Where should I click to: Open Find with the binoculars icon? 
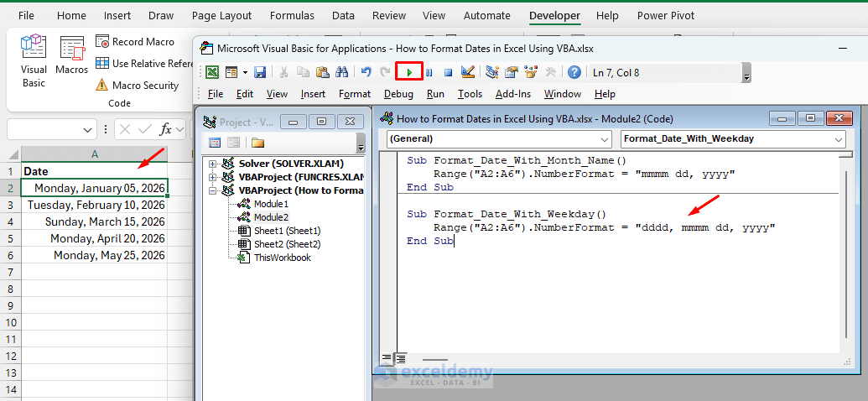click(x=341, y=72)
